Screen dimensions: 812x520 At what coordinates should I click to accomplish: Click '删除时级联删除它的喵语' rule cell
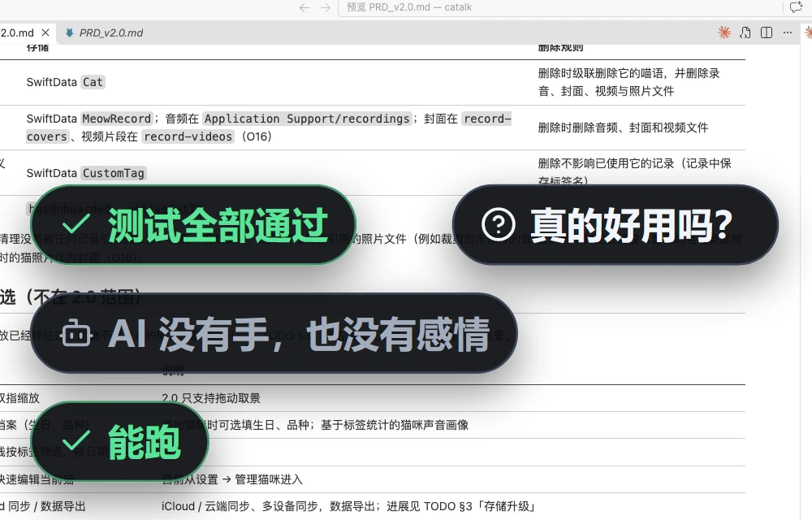tap(628, 82)
